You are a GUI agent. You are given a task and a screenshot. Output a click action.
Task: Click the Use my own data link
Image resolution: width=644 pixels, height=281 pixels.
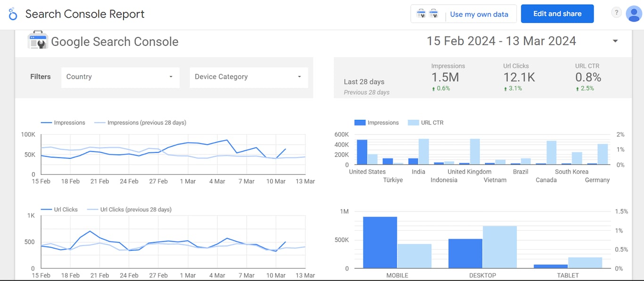[479, 14]
